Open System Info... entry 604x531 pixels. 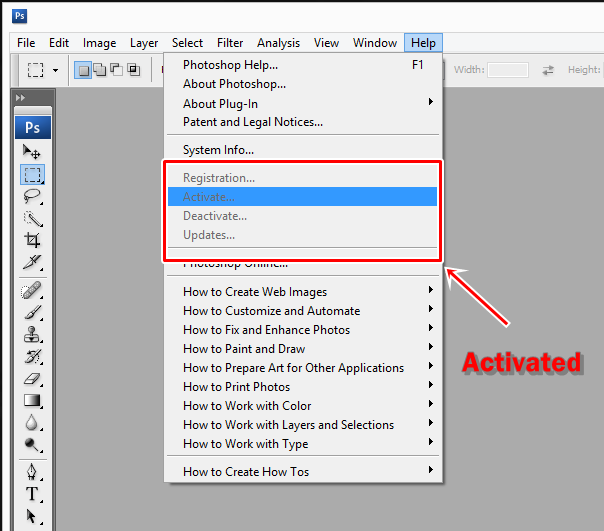(303, 150)
